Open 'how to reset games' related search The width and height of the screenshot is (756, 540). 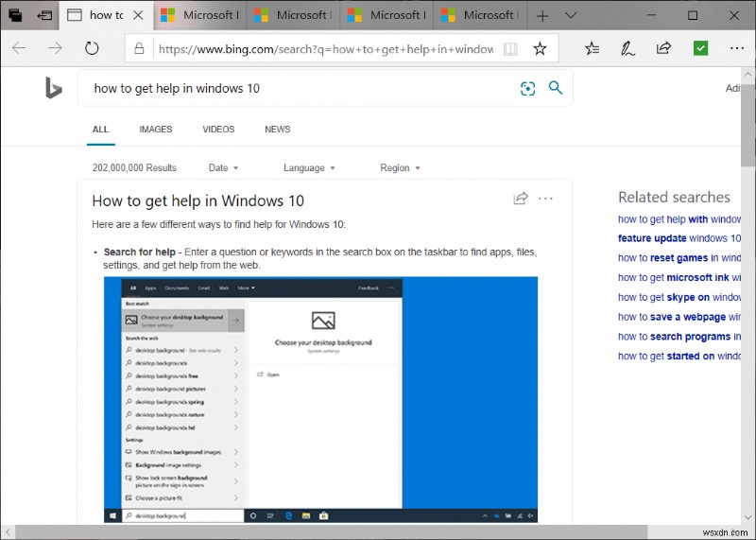(679, 258)
